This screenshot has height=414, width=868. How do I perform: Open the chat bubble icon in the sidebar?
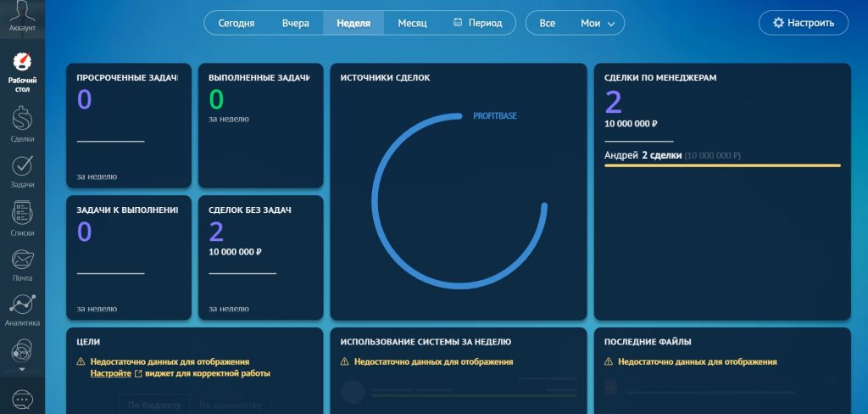coord(22,400)
